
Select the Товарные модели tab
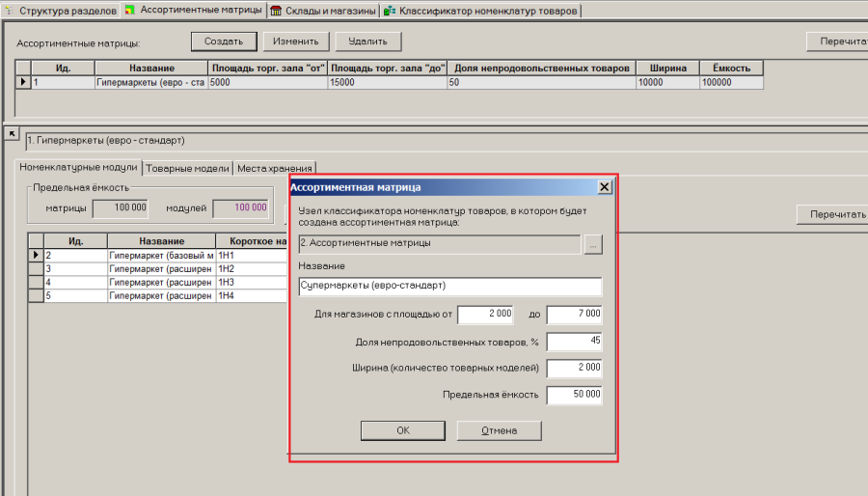[187, 168]
